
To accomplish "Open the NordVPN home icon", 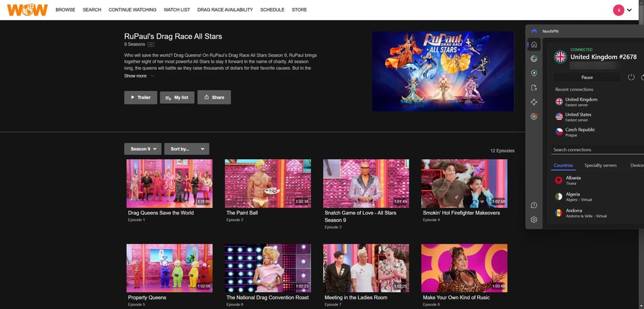I will [x=533, y=45].
